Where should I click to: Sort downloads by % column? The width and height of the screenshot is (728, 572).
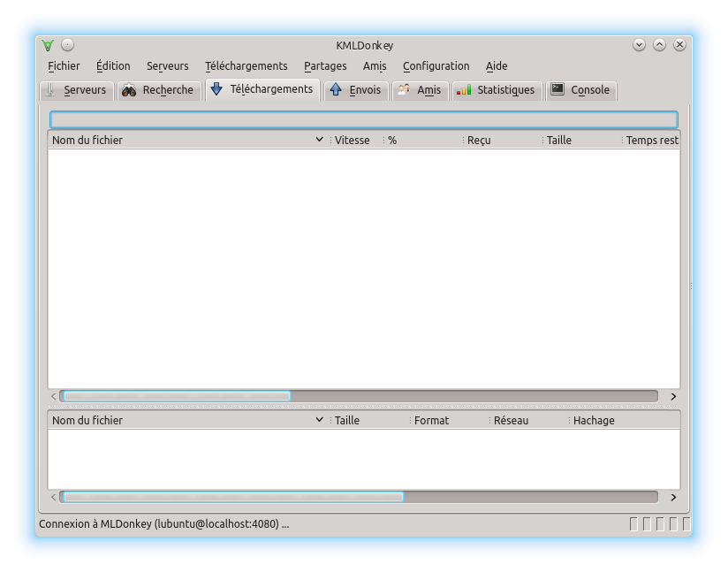coord(421,140)
